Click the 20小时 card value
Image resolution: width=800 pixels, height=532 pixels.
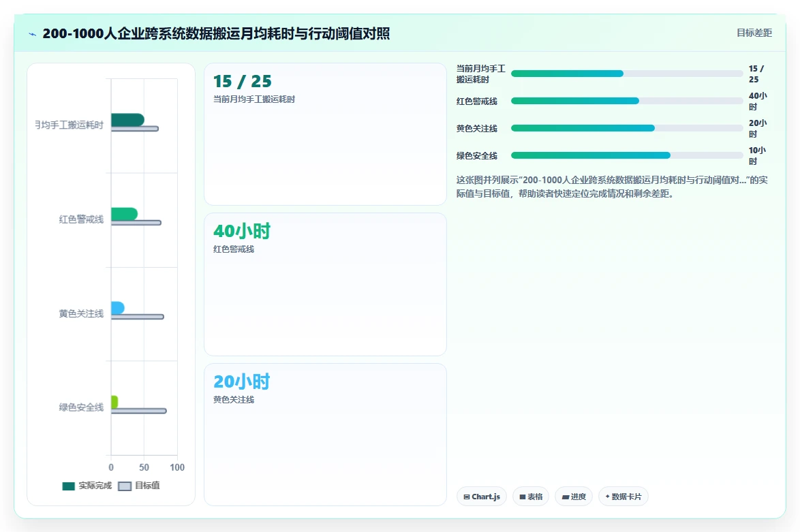242,381
